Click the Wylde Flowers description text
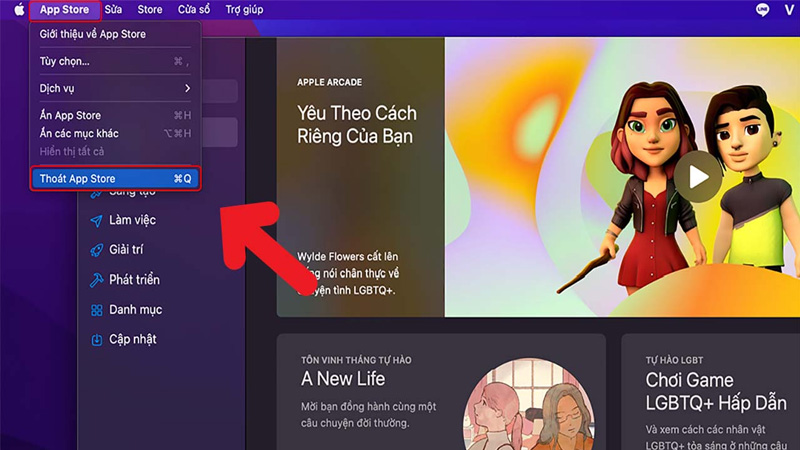The image size is (800, 450). pos(348,273)
